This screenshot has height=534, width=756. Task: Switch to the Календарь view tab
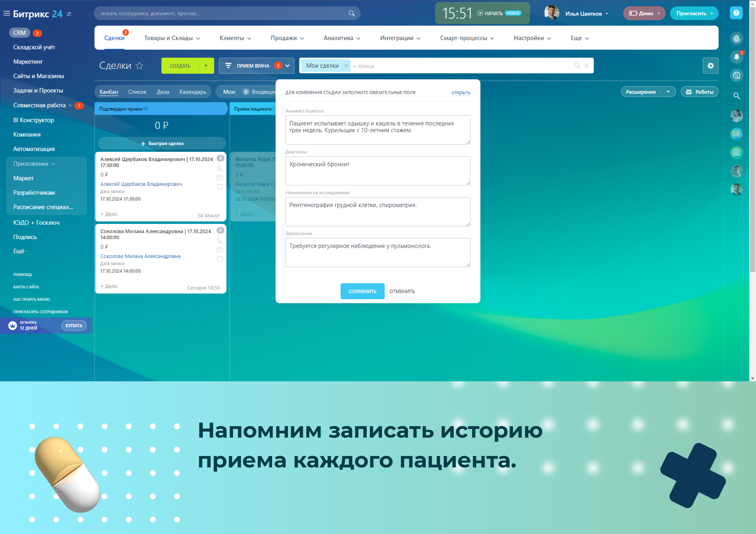pos(193,92)
